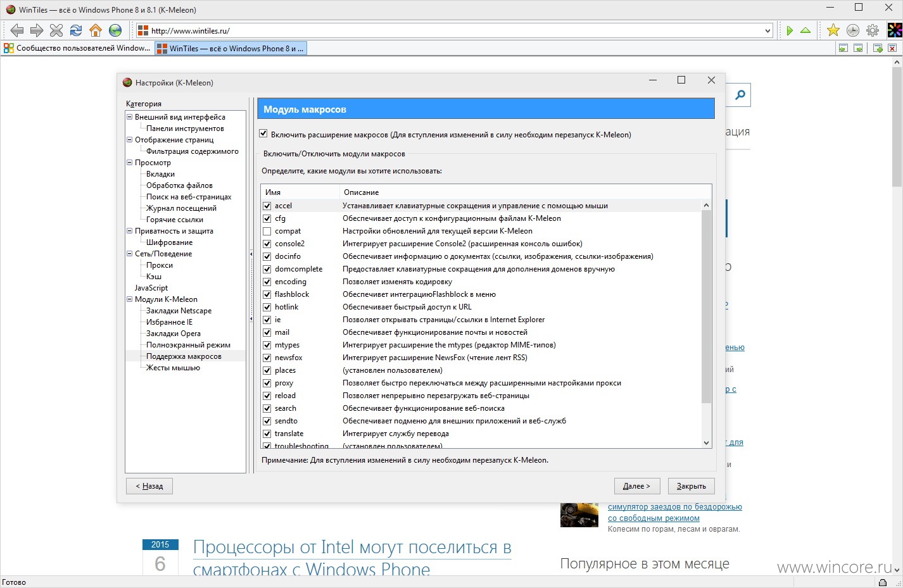Click the 'Далее >' button
This screenshot has height=588, width=903.
[636, 486]
